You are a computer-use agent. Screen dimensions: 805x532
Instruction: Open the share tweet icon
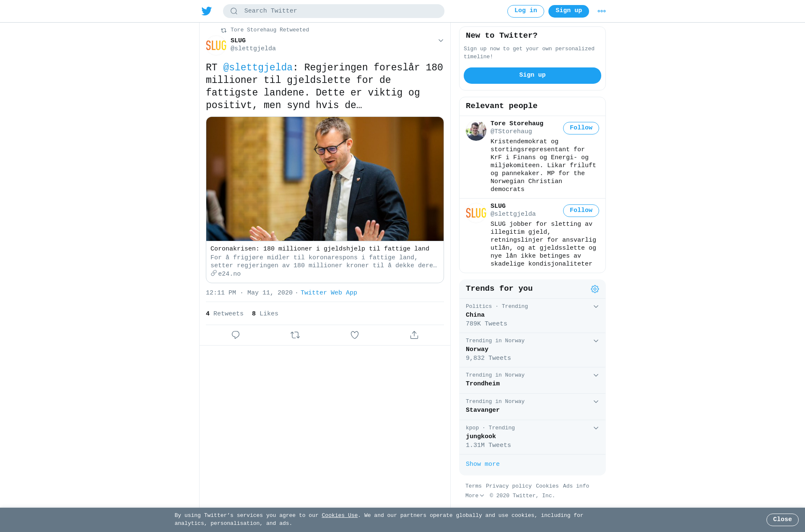click(414, 335)
